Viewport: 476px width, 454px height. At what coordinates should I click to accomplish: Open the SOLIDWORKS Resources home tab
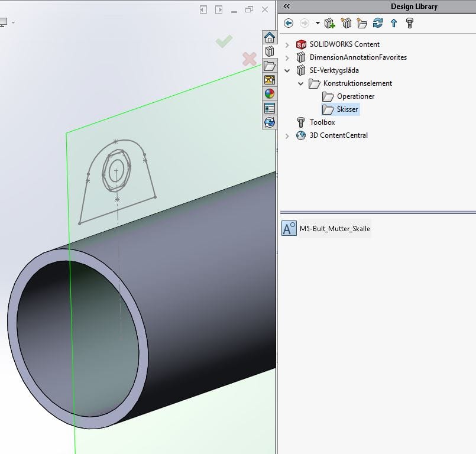tap(270, 37)
